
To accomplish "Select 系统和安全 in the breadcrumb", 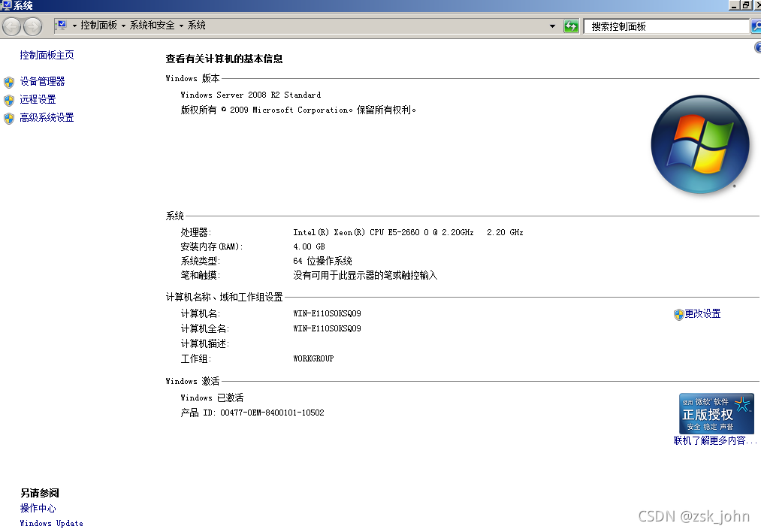I will click(152, 26).
